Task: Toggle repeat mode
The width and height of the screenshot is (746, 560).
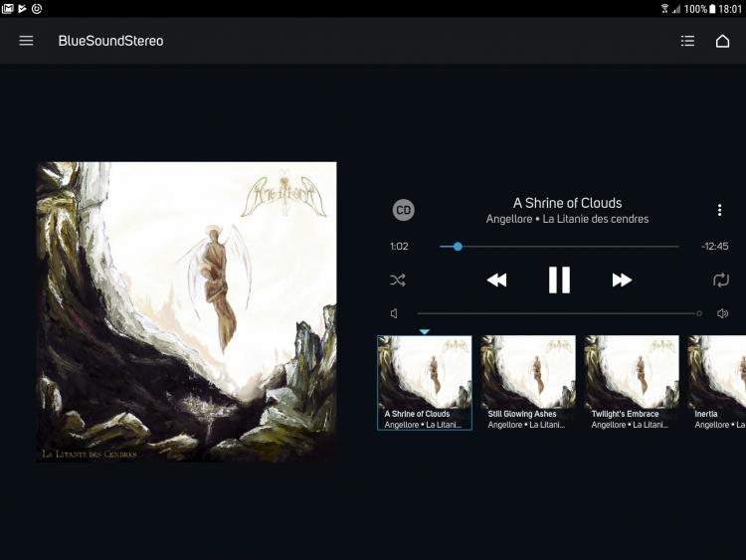Action: click(x=721, y=280)
